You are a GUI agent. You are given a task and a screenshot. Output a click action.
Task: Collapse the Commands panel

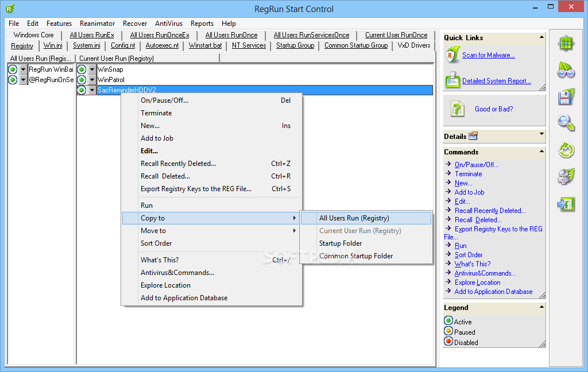(541, 151)
